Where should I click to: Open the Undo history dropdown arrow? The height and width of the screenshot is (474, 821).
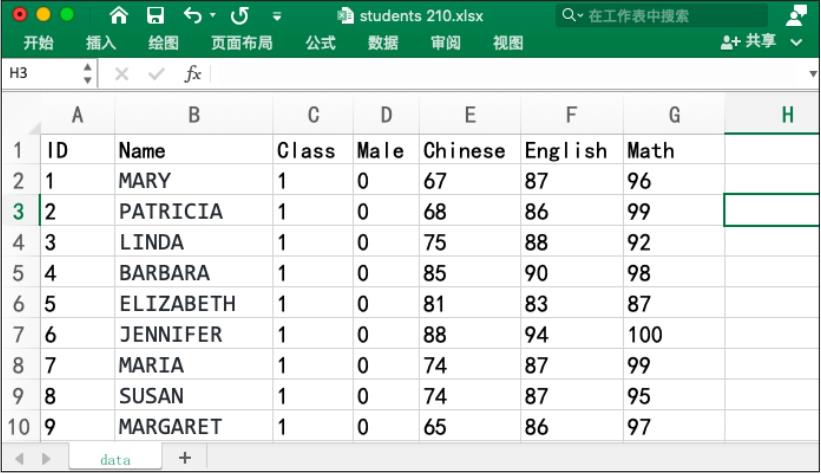tap(213, 17)
